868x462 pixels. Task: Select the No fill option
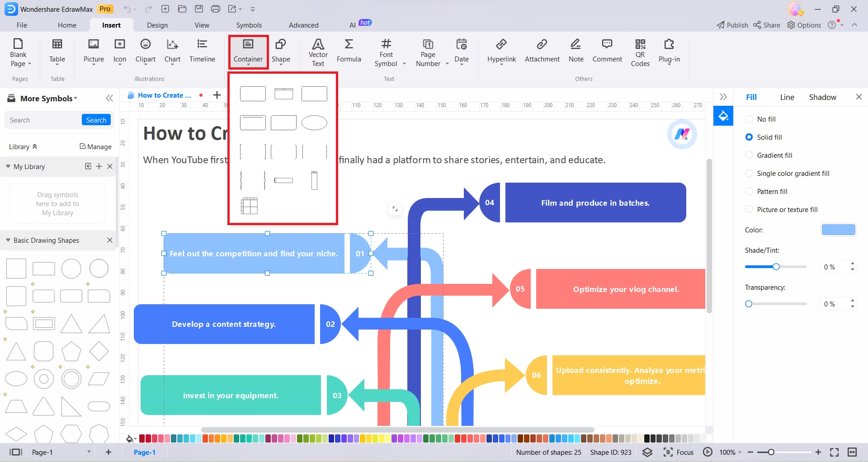tap(760, 119)
